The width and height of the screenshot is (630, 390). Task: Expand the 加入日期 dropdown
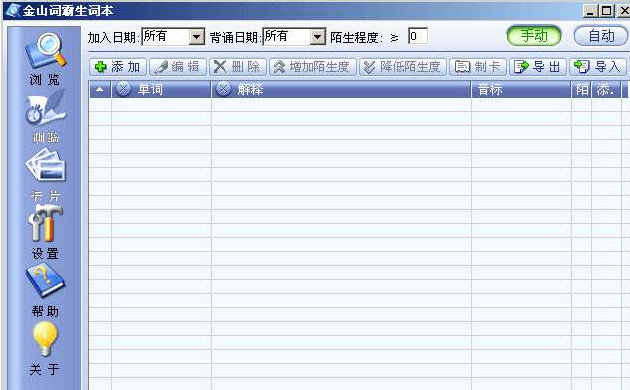coord(196,37)
